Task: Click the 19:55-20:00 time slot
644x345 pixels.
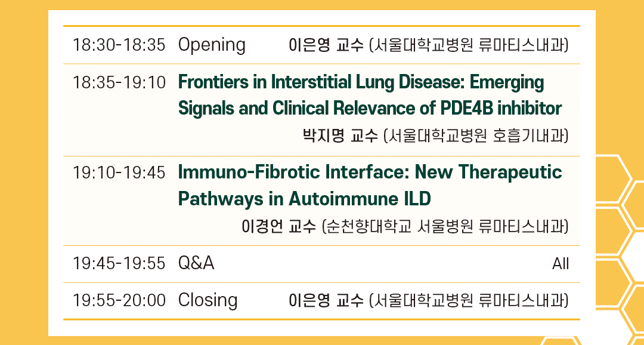Action: click(119, 300)
